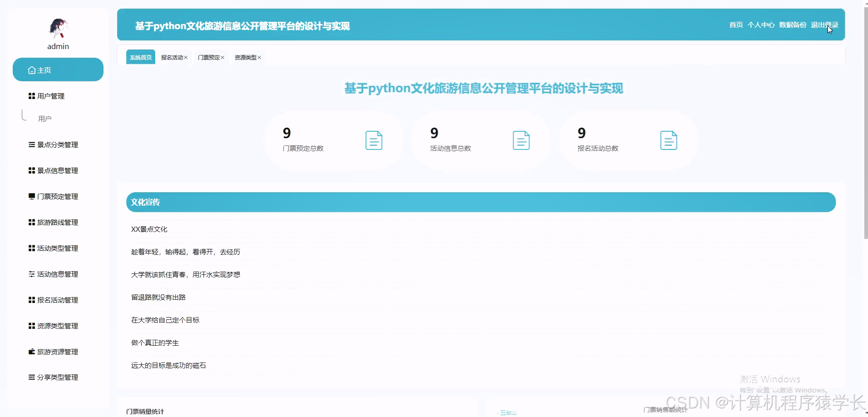The width and height of the screenshot is (868, 417).
Task: Close the 报名活动 tab
Action: (x=186, y=58)
